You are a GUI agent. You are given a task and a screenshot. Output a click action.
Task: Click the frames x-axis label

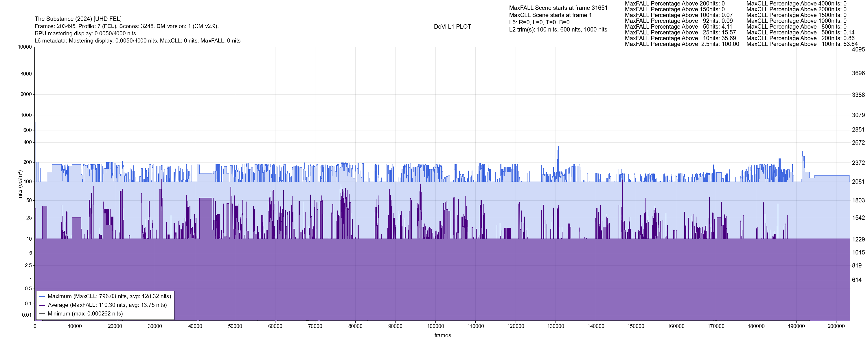[442, 335]
